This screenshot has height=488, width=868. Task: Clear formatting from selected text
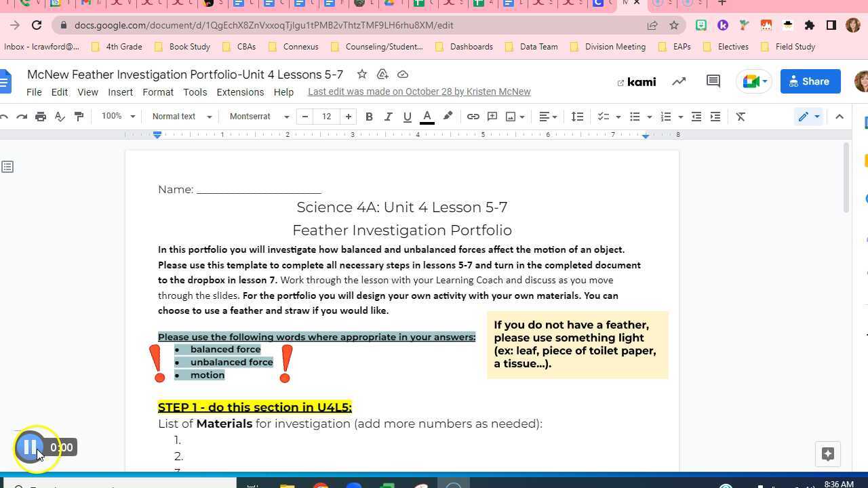coord(741,117)
